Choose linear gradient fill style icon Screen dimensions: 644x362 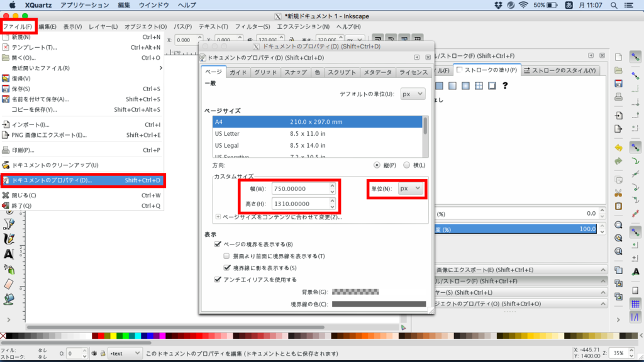452,85
